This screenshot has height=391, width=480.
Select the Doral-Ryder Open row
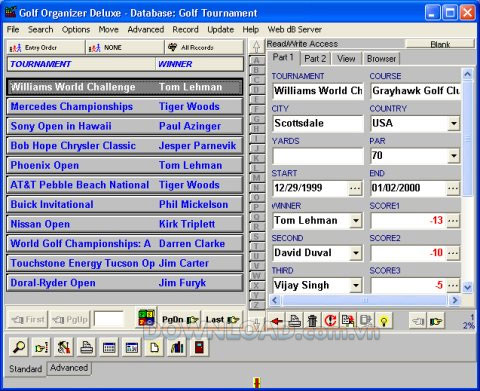pyautogui.click(x=125, y=283)
